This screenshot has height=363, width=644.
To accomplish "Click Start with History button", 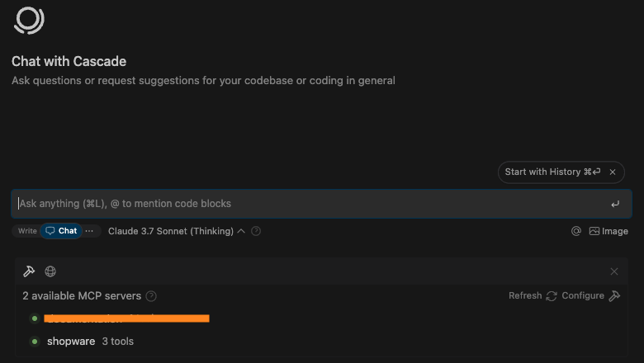I will point(552,172).
